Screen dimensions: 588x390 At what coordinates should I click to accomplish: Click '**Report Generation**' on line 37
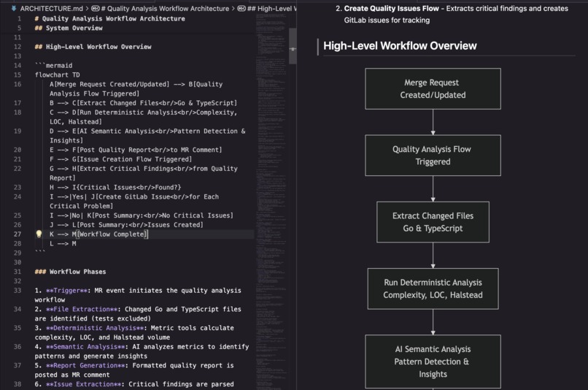[x=85, y=366]
